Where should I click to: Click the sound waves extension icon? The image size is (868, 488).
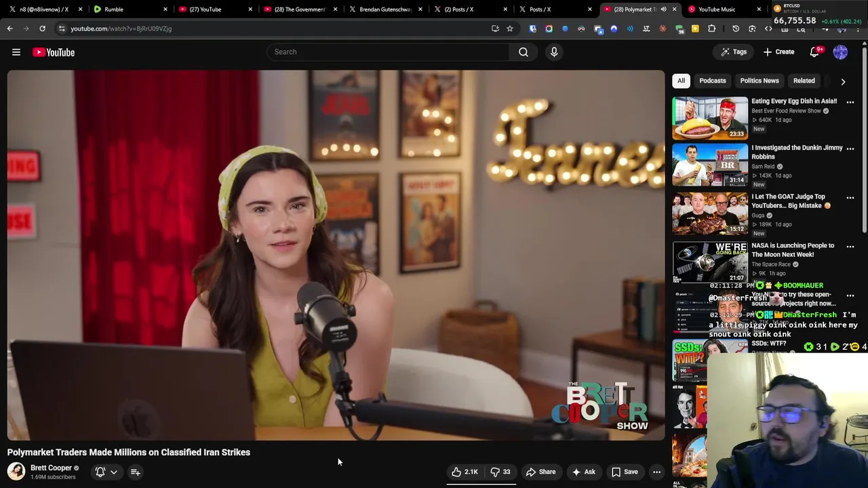pyautogui.click(x=630, y=28)
